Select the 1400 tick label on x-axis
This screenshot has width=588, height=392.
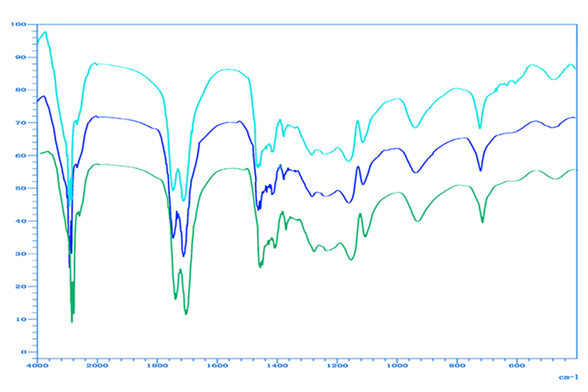[x=277, y=365]
